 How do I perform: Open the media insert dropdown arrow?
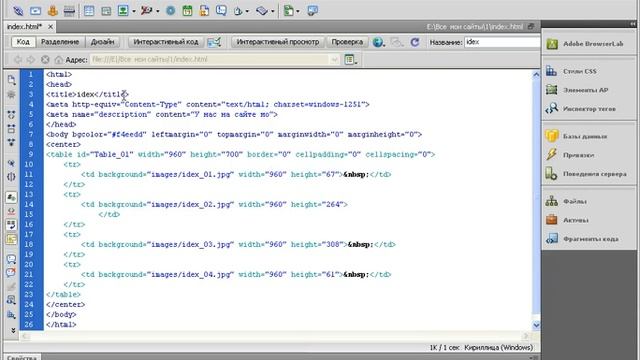158,11
